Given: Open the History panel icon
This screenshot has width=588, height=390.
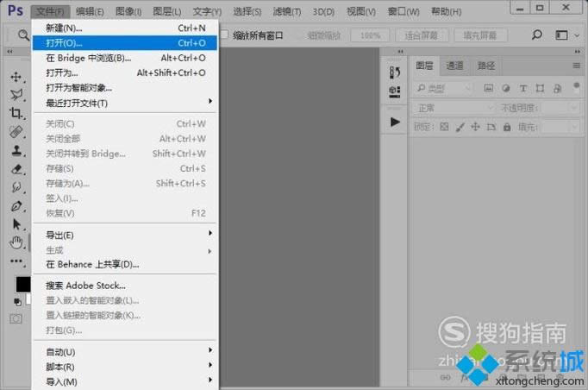Looking at the screenshot, I should click(395, 72).
